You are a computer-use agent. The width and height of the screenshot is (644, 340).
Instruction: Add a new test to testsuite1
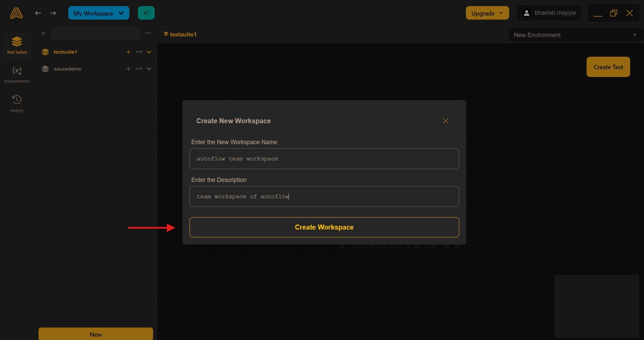[128, 52]
